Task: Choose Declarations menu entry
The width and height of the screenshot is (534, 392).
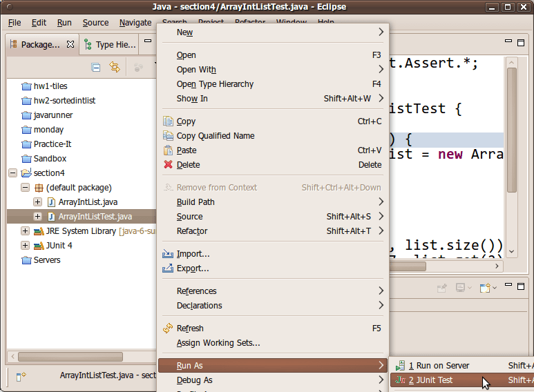Action: (x=273, y=305)
